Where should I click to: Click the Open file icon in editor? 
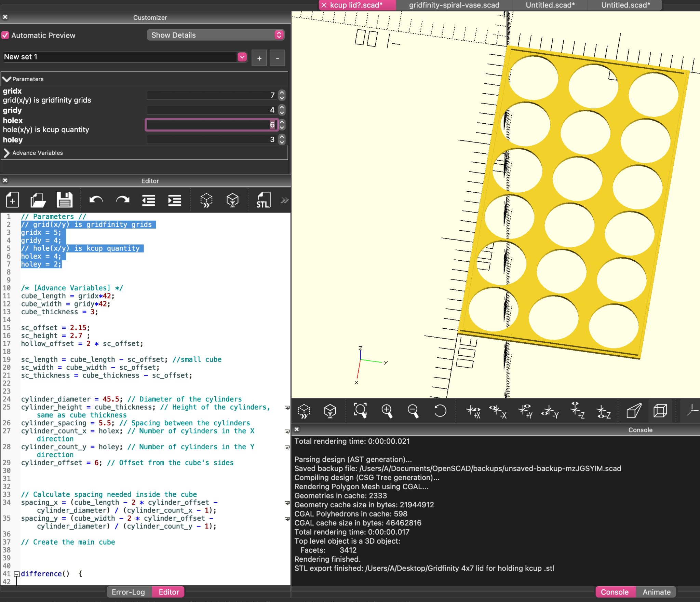coord(38,200)
